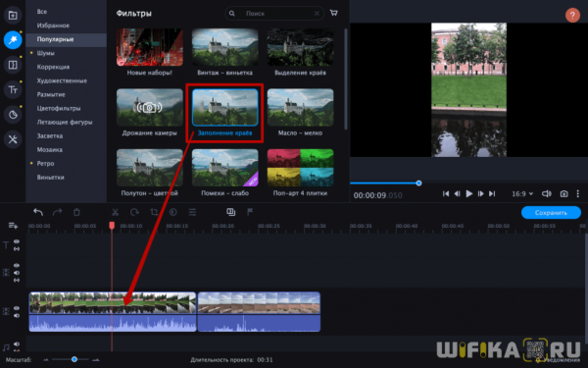Open the help question mark button
Image resolution: width=588 pixels, height=368 pixels.
click(x=572, y=16)
